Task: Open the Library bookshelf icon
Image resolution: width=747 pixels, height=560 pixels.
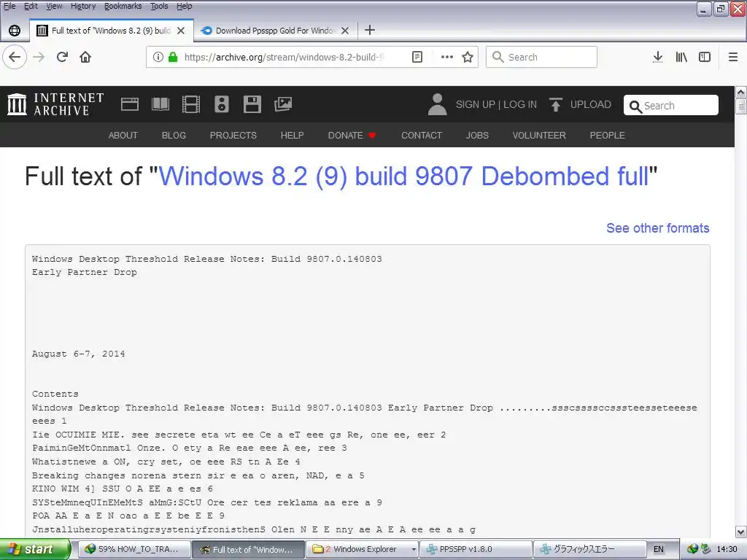Action: (681, 57)
